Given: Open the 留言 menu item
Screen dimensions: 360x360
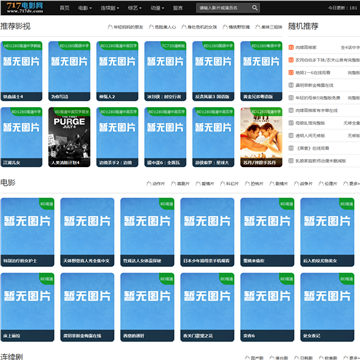Looking at the screenshot, I should (178, 8).
